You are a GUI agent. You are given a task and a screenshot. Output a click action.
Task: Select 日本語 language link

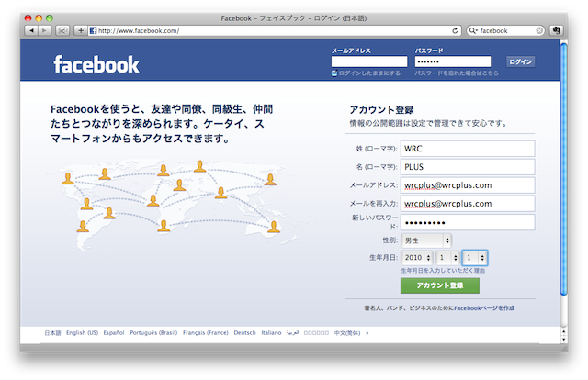pyautogui.click(x=52, y=333)
